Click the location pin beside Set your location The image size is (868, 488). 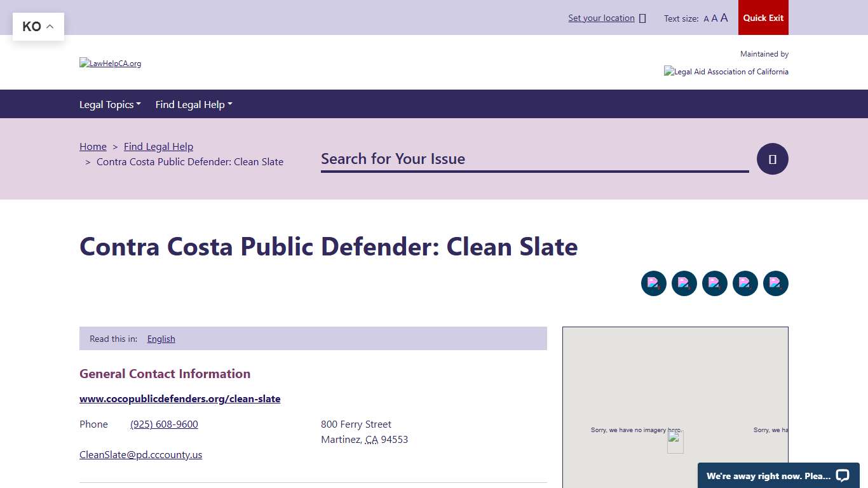[644, 18]
